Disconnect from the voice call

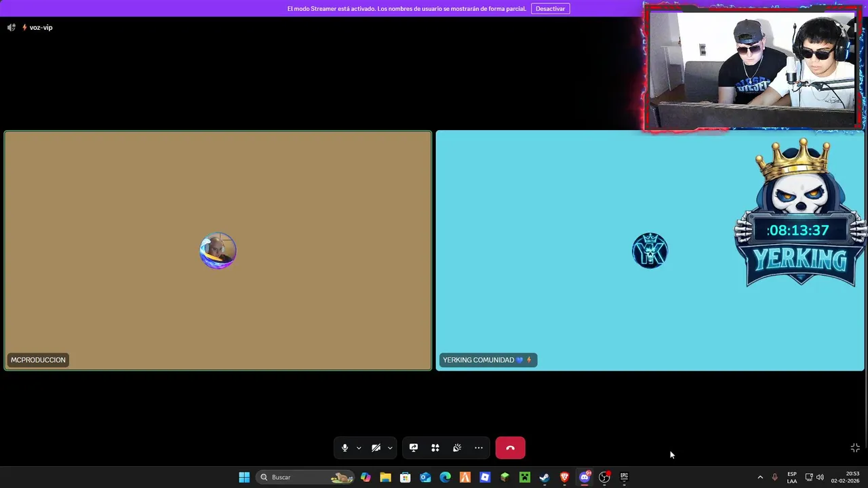(x=510, y=448)
